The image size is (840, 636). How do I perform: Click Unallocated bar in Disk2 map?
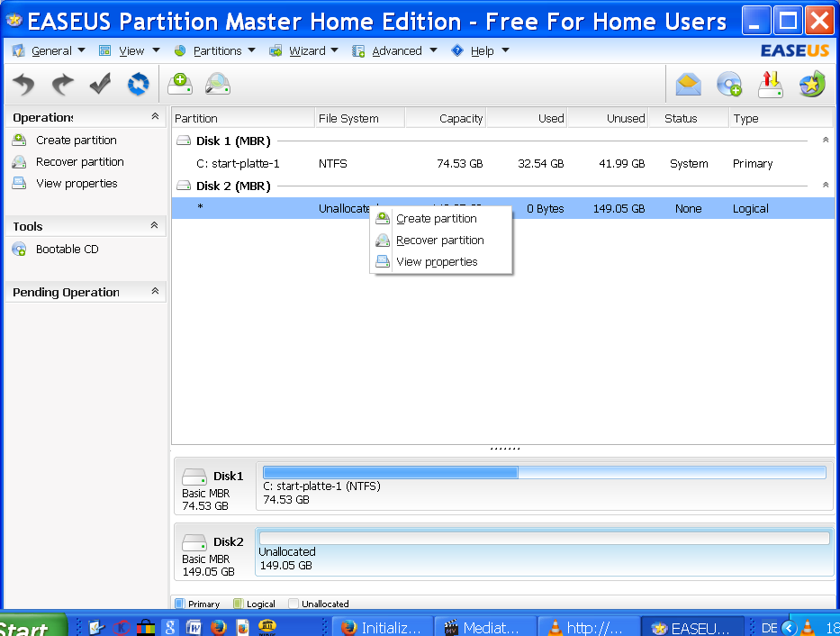tap(545, 538)
